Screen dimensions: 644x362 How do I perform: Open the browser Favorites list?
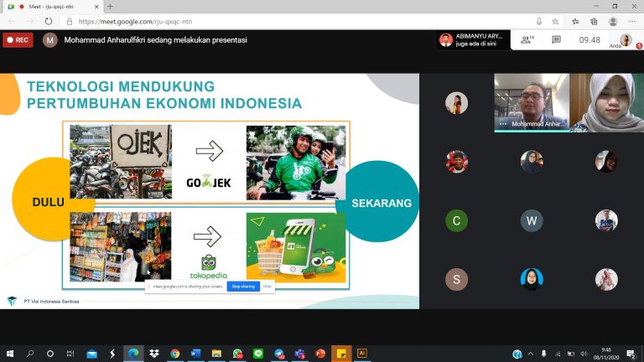click(575, 21)
